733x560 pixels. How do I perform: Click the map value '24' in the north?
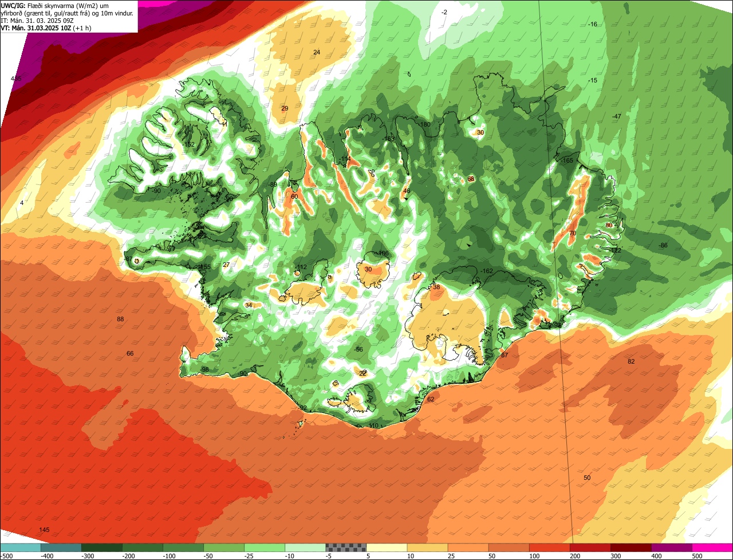click(x=316, y=52)
